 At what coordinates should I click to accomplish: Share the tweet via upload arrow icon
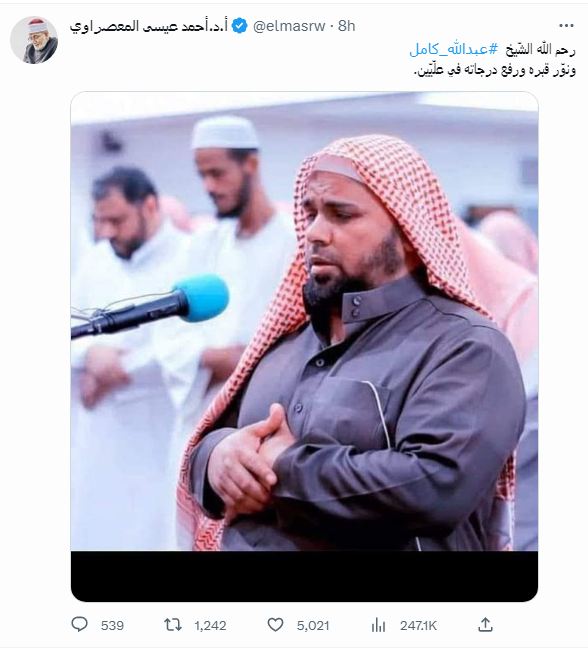(x=485, y=624)
